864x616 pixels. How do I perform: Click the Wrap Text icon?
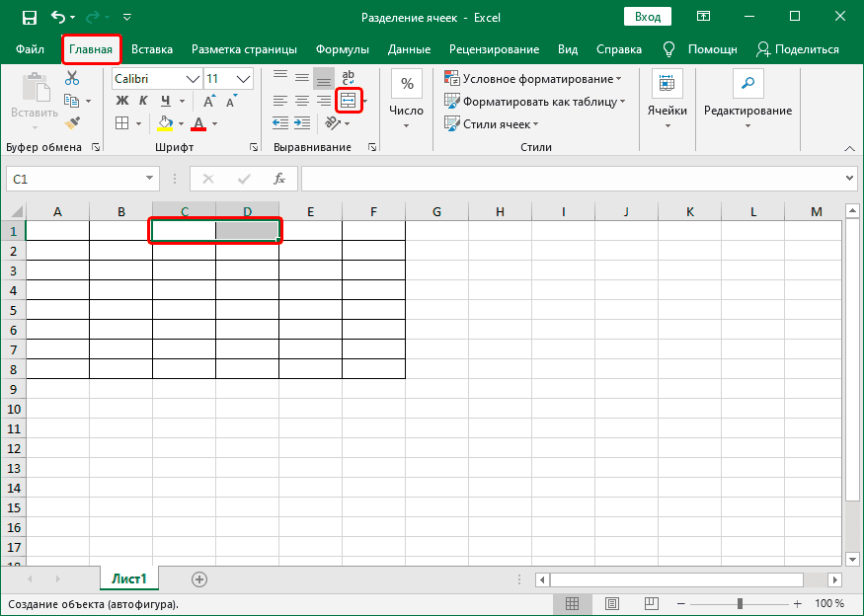[x=348, y=79]
